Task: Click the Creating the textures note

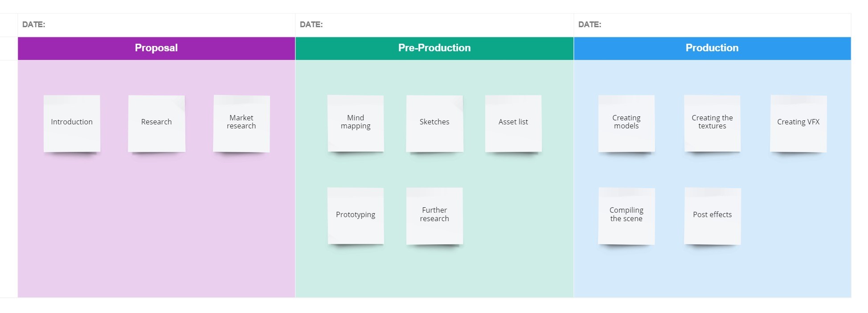Action: click(712, 123)
